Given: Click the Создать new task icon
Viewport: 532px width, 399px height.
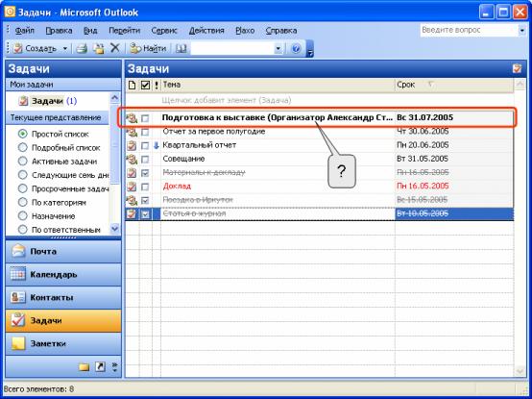Looking at the screenshot, I should tap(17, 49).
